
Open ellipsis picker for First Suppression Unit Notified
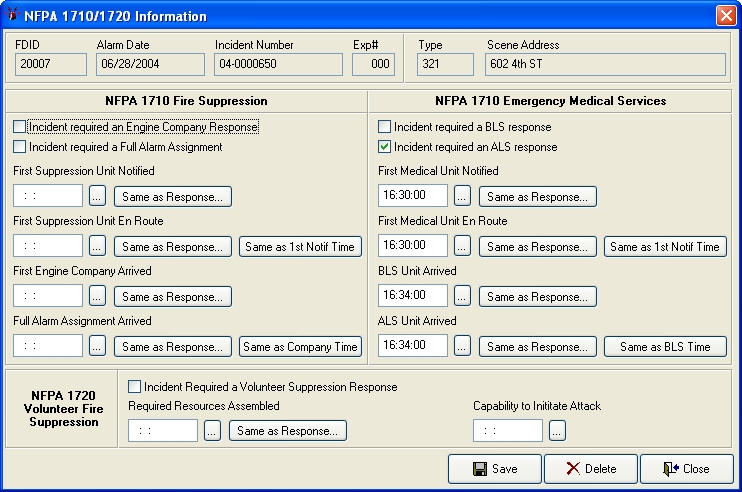97,196
